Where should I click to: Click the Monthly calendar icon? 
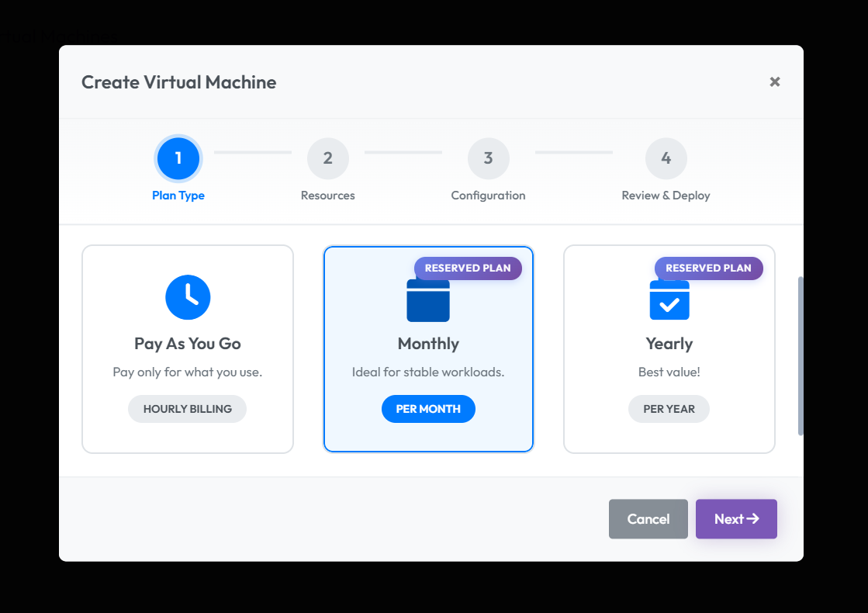point(428,301)
